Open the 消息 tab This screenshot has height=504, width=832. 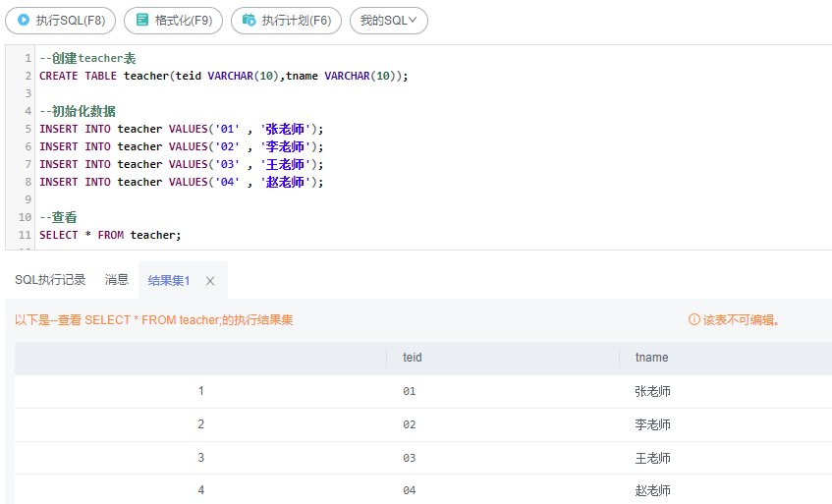[x=117, y=280]
